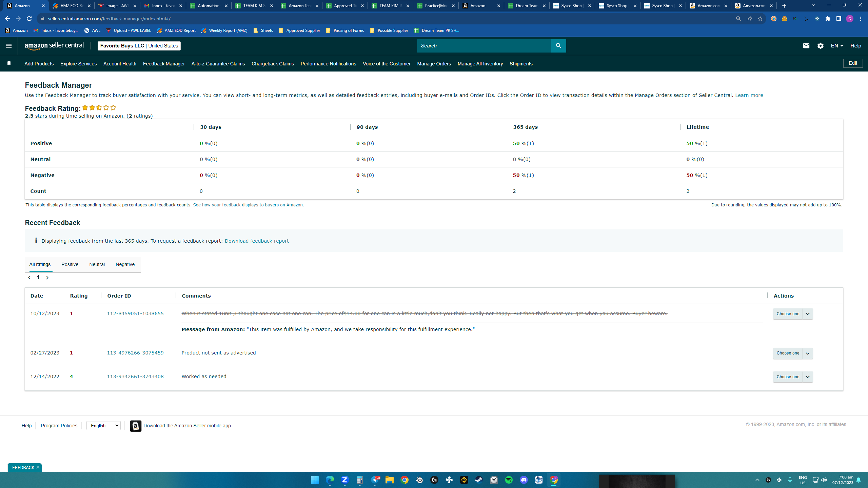The height and width of the screenshot is (488, 868).
Task: Open Discord from the taskbar
Action: click(x=524, y=480)
